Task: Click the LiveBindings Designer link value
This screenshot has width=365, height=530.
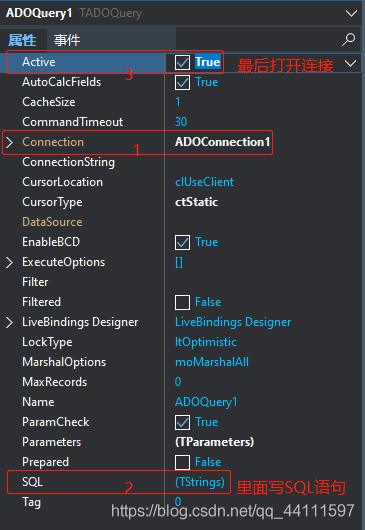Action: point(233,322)
